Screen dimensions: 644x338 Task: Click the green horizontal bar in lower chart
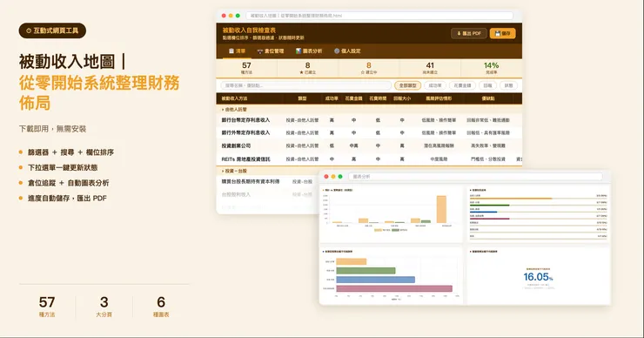[366, 271]
